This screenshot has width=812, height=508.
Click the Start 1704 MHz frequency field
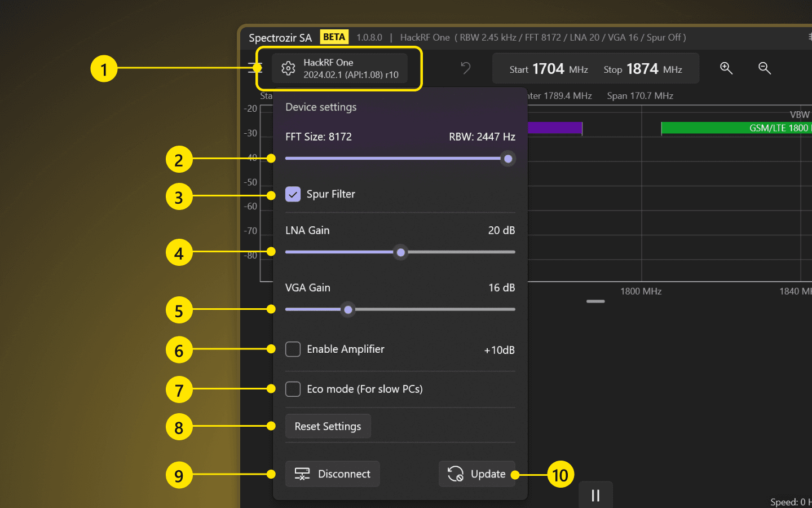549,69
